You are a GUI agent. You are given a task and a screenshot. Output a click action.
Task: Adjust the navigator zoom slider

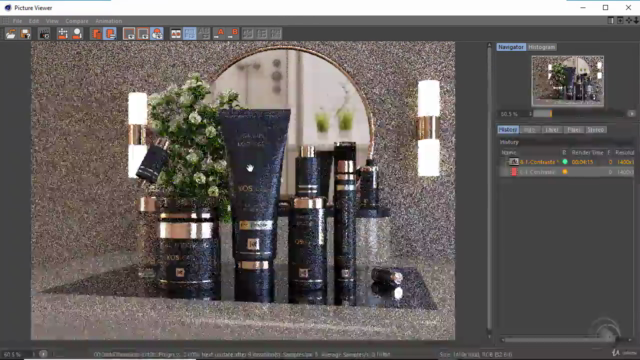pyautogui.click(x=578, y=114)
